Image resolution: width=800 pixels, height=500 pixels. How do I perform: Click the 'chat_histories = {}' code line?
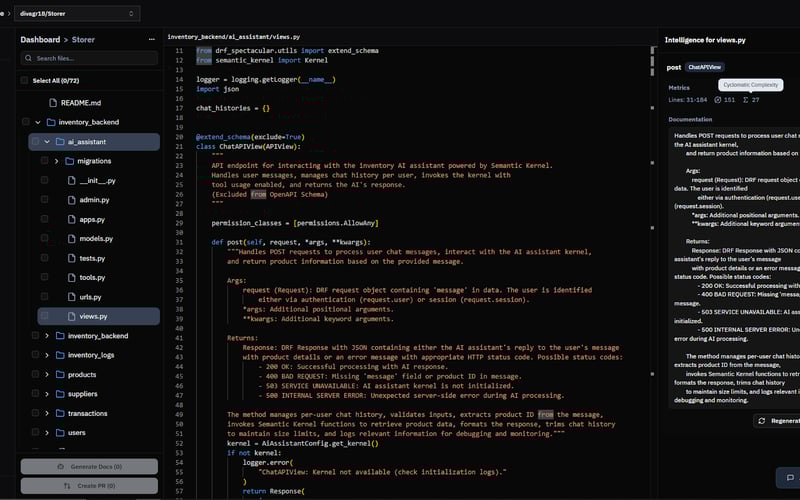pyautogui.click(x=233, y=108)
